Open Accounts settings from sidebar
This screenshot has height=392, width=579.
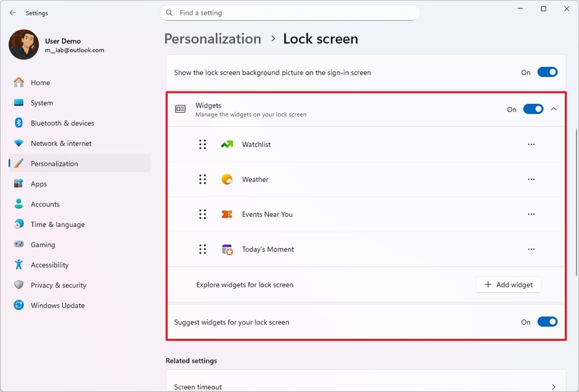[45, 204]
